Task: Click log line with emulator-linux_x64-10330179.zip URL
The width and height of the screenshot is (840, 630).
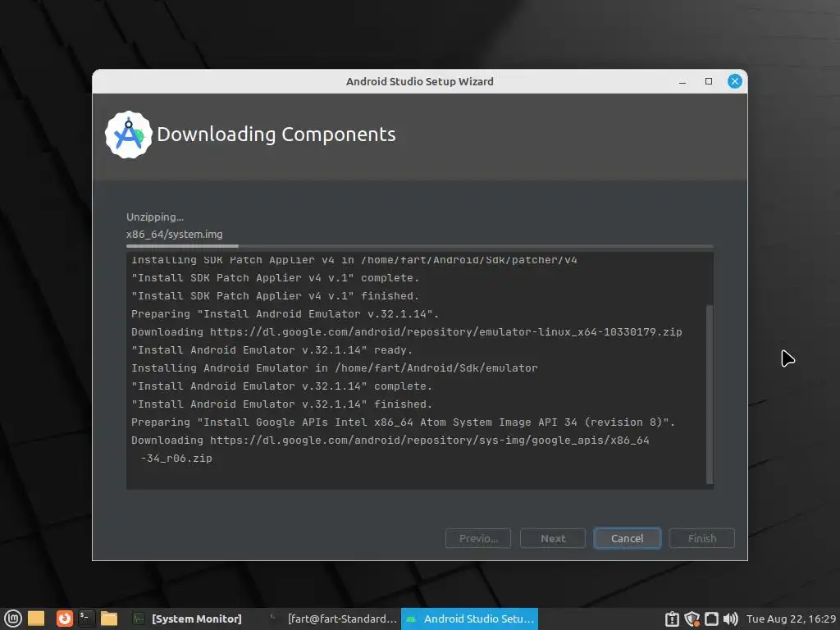Action: pyautogui.click(x=407, y=332)
